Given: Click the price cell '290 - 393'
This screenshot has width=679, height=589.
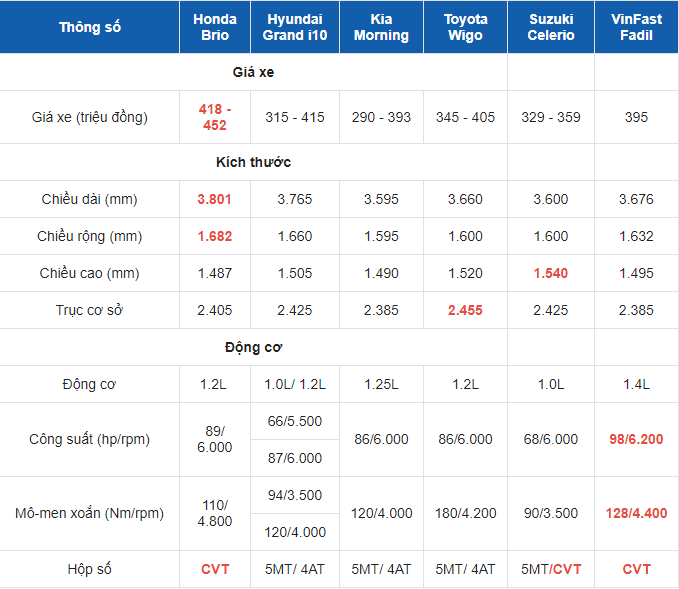Looking at the screenshot, I should coord(381,117).
